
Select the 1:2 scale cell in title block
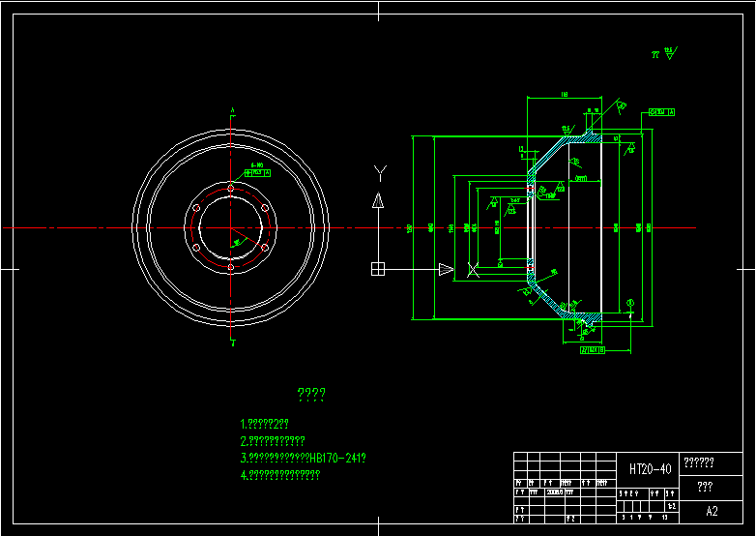[672, 506]
